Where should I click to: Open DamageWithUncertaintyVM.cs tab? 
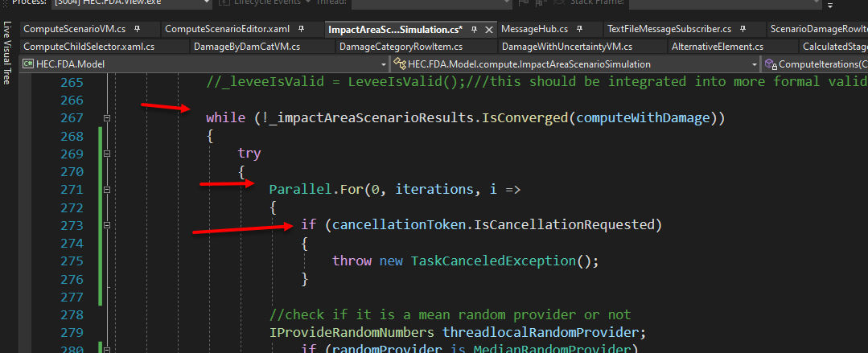[x=567, y=47]
